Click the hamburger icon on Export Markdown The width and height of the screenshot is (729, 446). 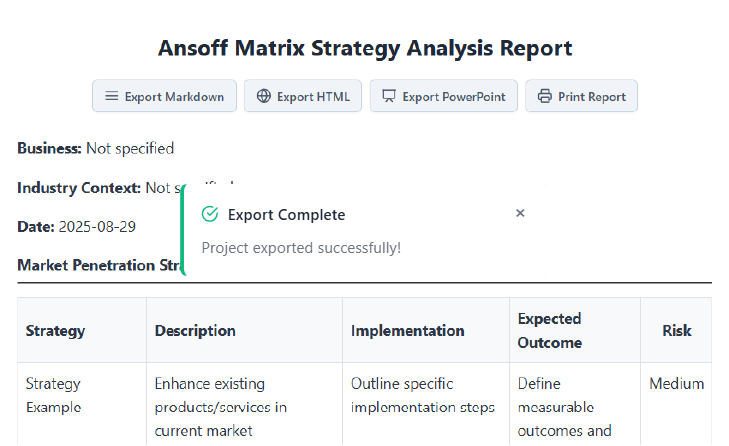111,97
